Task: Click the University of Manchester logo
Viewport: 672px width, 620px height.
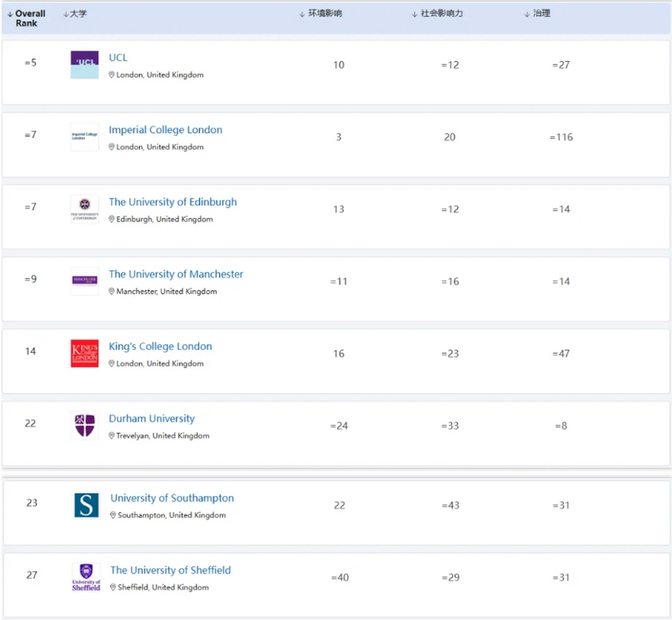Action: click(x=85, y=281)
